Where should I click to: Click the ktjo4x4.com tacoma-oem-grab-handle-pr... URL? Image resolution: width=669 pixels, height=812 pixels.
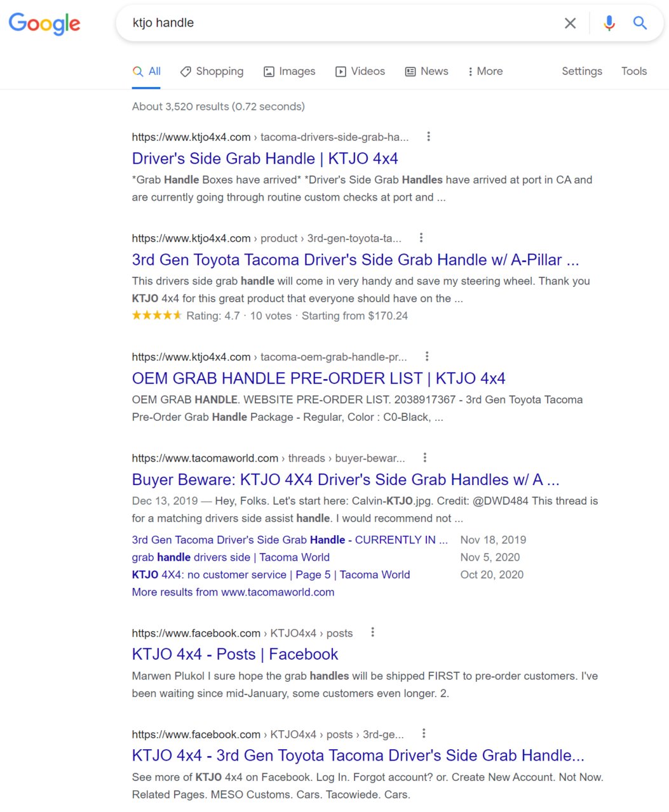[x=269, y=357]
